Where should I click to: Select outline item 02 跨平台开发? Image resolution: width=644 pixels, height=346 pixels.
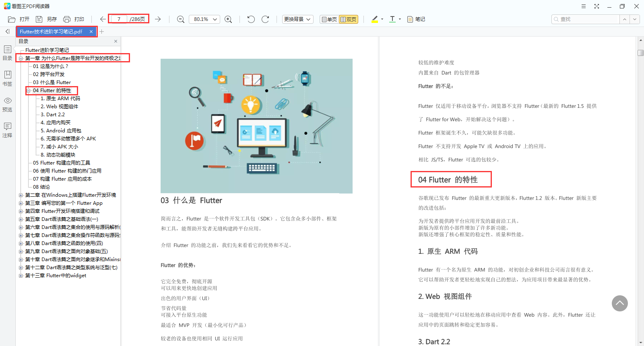point(49,74)
